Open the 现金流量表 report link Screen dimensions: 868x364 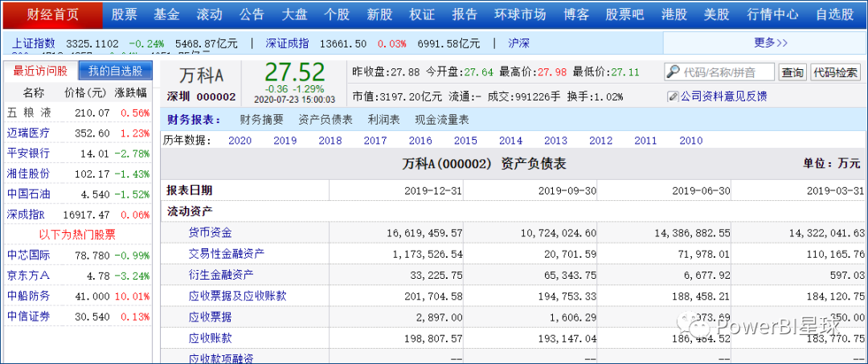(441, 120)
